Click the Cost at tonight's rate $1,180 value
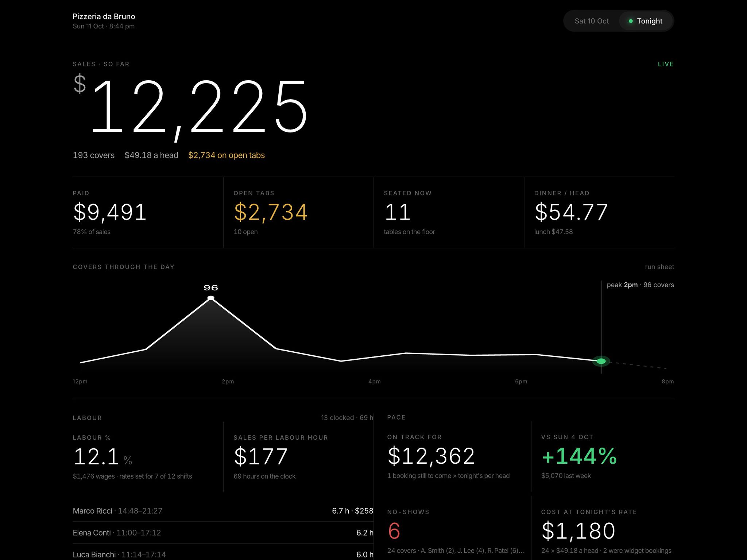 pyautogui.click(x=578, y=531)
